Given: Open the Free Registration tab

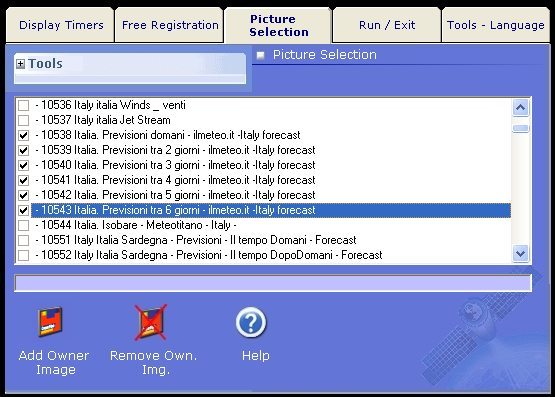Looking at the screenshot, I should click(x=170, y=25).
